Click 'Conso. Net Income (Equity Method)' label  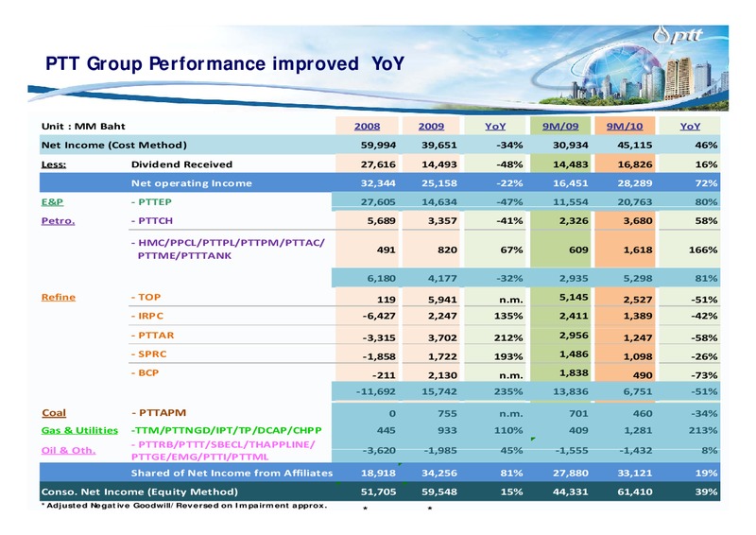[139, 492]
